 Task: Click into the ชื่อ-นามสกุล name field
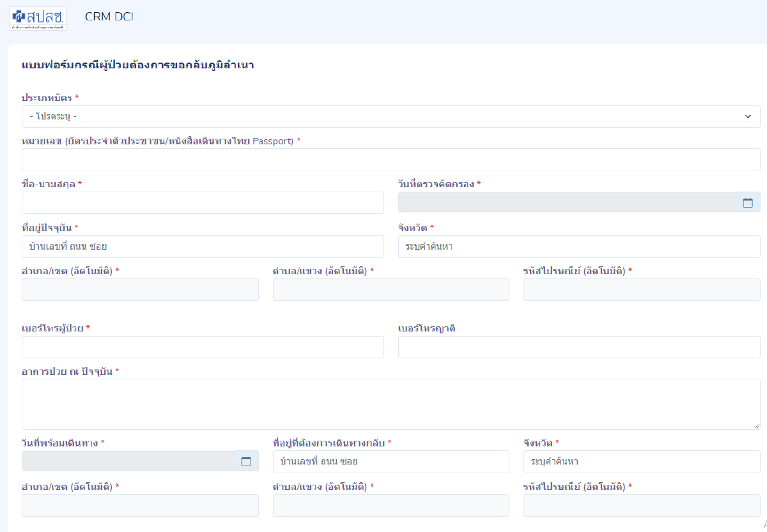203,203
